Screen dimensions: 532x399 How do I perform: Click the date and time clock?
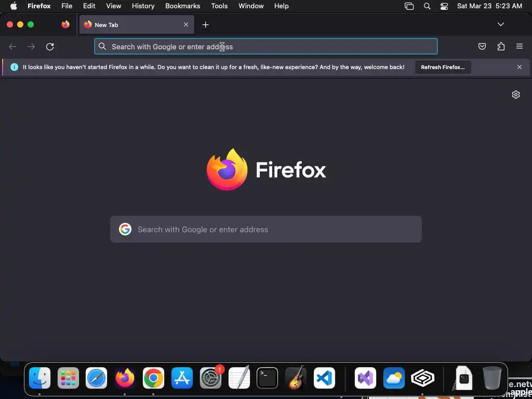489,6
